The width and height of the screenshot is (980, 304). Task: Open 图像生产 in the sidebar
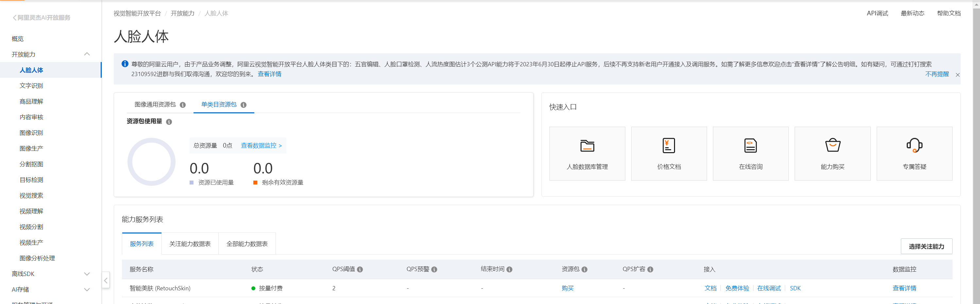click(31, 148)
